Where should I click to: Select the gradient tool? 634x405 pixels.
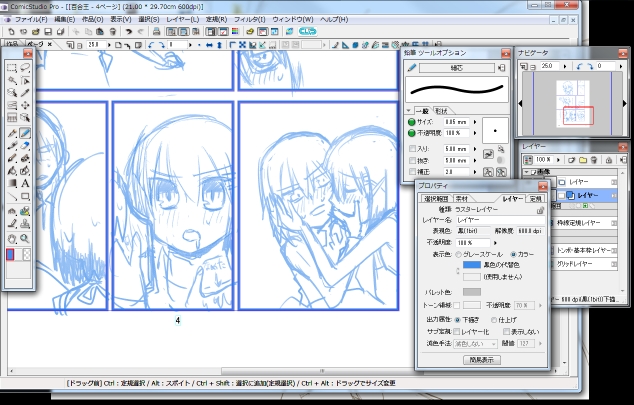pos(12,183)
